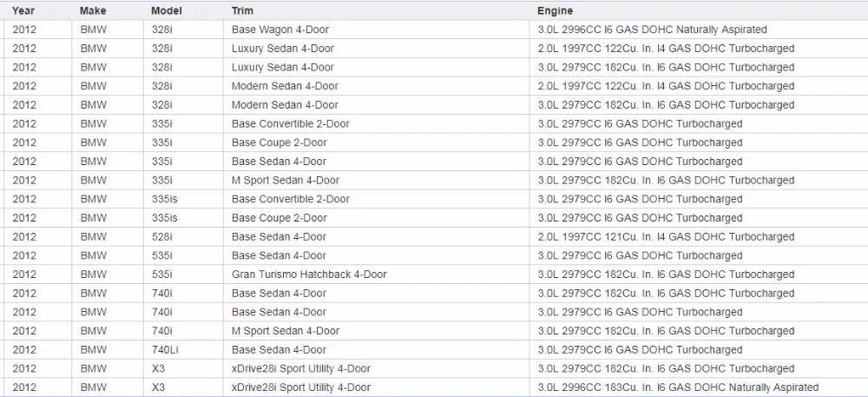The height and width of the screenshot is (397, 868).
Task: Click the 528i model cell
Action: pos(183,236)
